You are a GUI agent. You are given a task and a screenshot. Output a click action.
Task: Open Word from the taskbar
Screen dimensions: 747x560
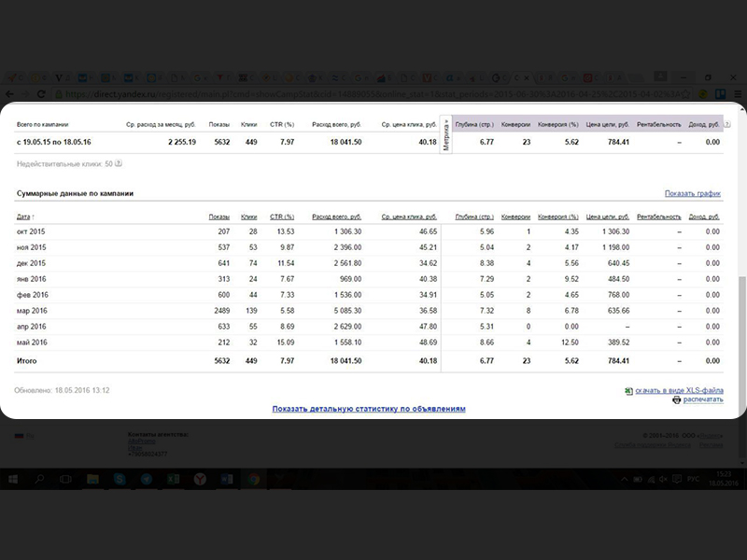[x=227, y=479]
